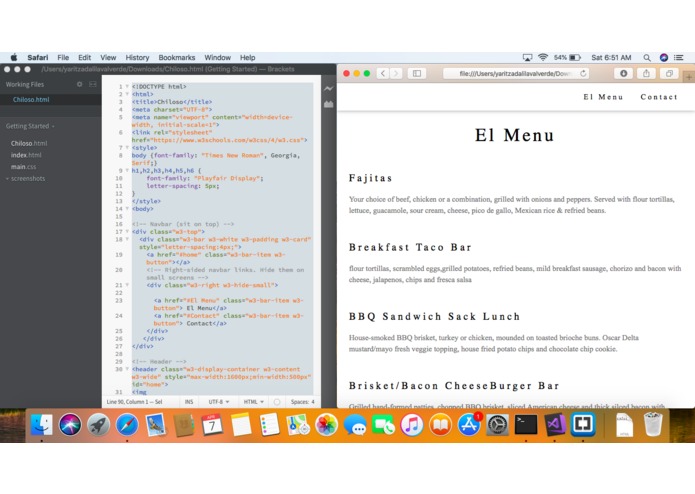Open the Bookmarks menu

pos(176,58)
